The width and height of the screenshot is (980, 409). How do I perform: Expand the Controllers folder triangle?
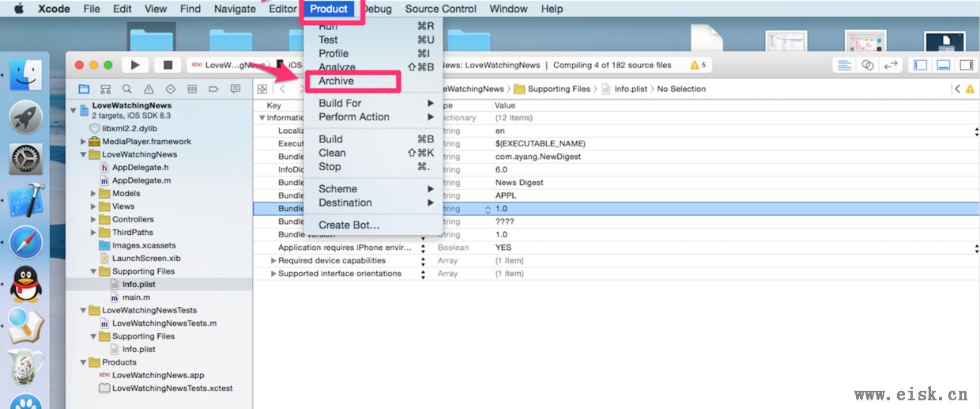pyautogui.click(x=94, y=220)
